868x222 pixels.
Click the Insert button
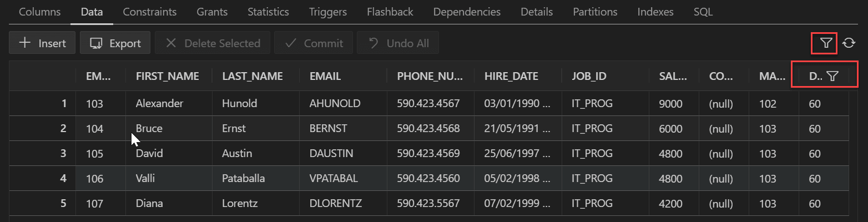(x=42, y=43)
